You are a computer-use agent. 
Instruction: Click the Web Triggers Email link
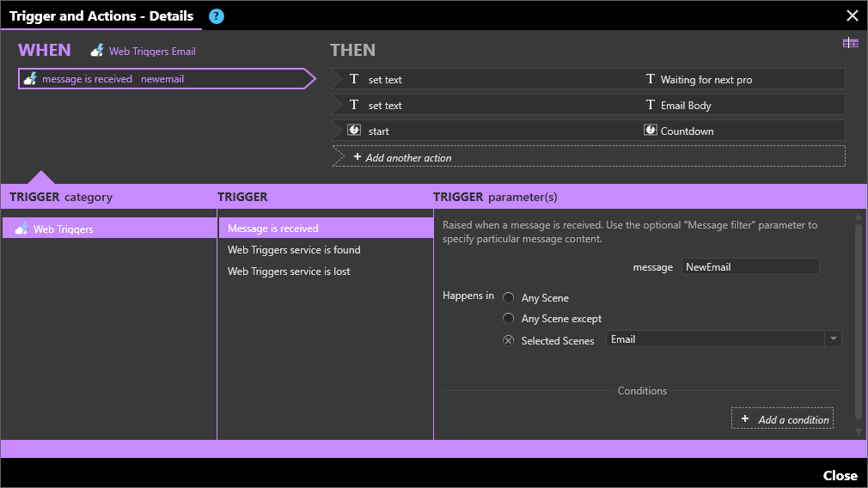[x=152, y=51]
